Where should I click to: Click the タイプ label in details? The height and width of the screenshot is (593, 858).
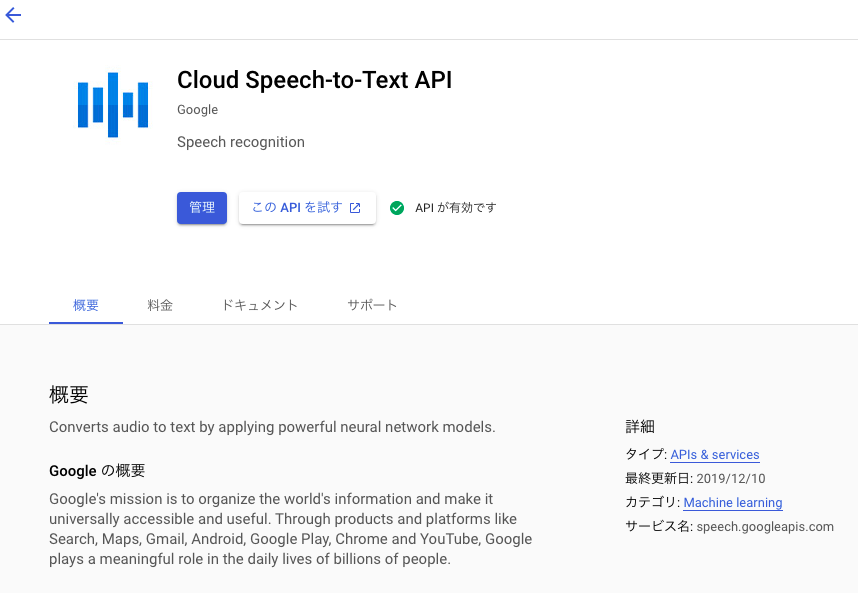(646, 455)
